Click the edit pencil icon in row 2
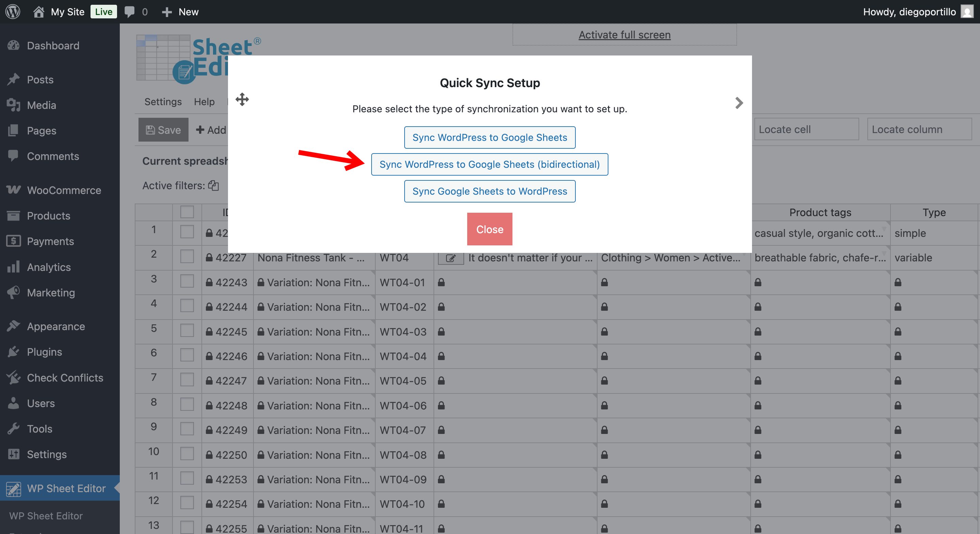 point(450,257)
